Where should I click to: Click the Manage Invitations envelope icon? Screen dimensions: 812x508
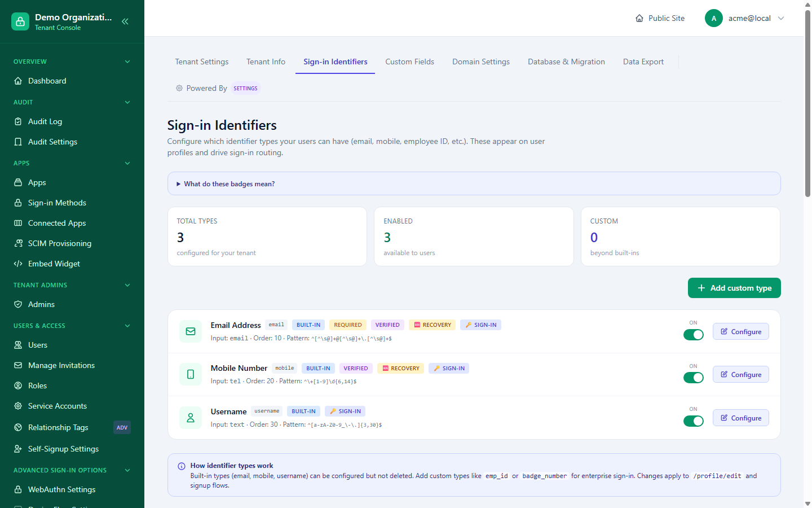coord(18,365)
